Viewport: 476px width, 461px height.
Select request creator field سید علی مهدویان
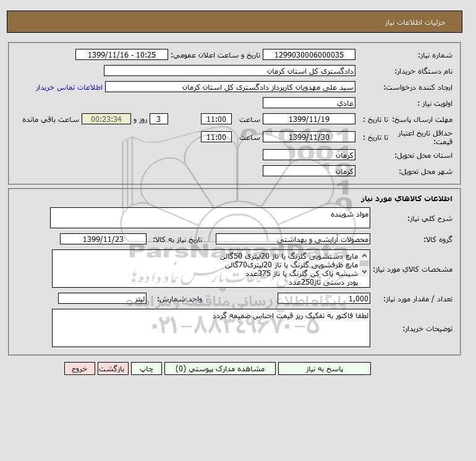(x=230, y=87)
